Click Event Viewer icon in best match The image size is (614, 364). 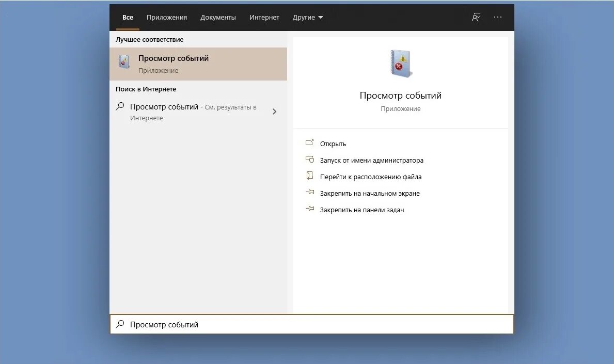tap(124, 62)
